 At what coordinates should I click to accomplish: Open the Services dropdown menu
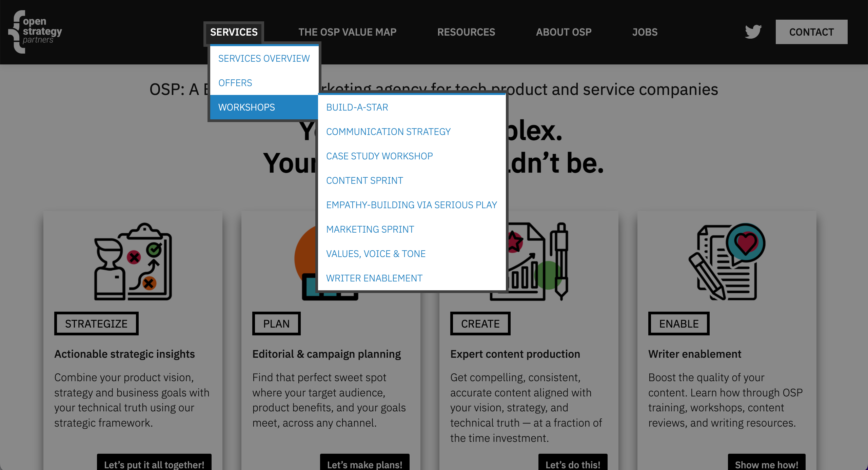click(x=234, y=32)
